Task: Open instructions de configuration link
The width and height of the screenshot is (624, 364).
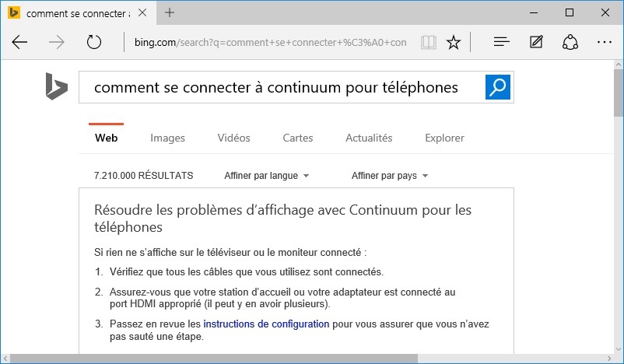Action: (x=266, y=324)
